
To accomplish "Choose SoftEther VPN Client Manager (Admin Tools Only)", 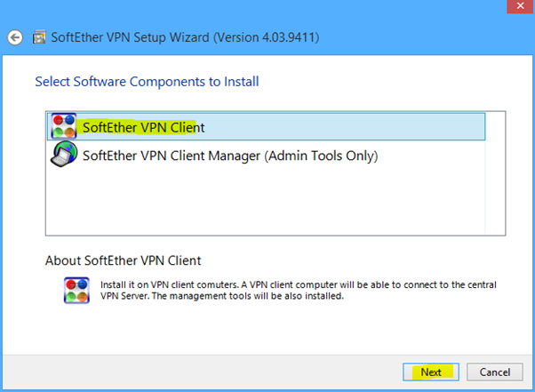I will 230,156.
